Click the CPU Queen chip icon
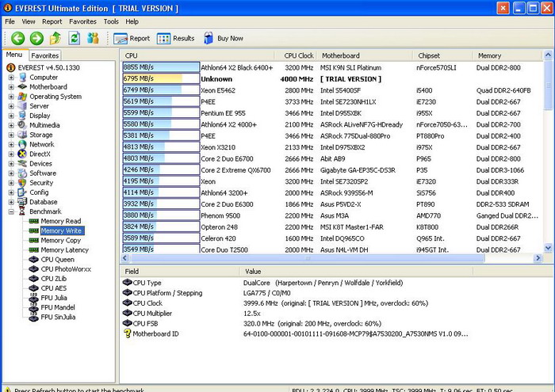 tap(33, 260)
